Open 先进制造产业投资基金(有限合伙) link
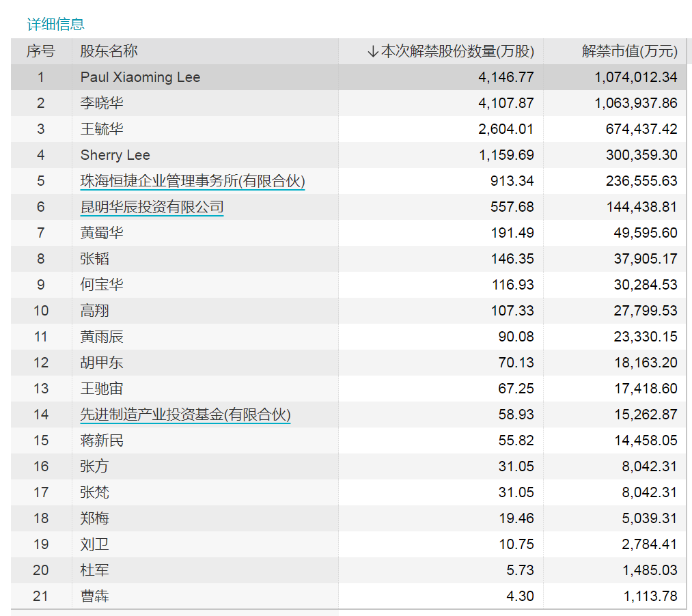Image resolution: width=692 pixels, height=616 pixels. click(x=185, y=415)
